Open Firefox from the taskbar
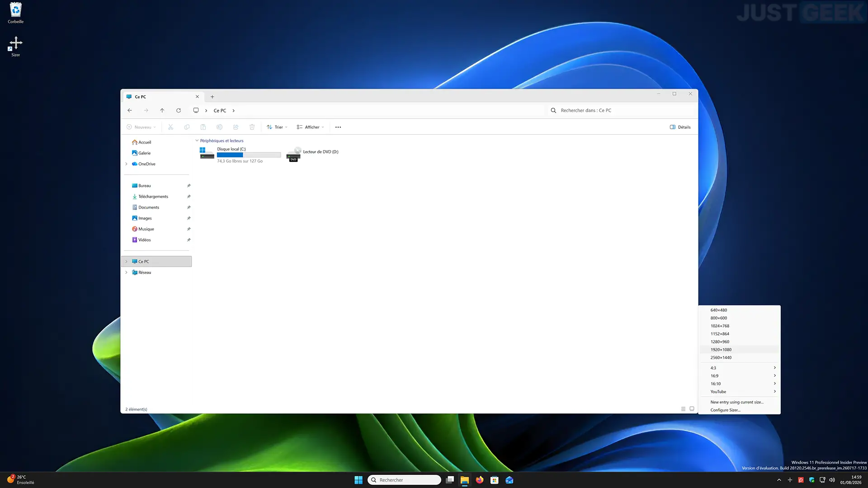The image size is (868, 488). click(480, 480)
